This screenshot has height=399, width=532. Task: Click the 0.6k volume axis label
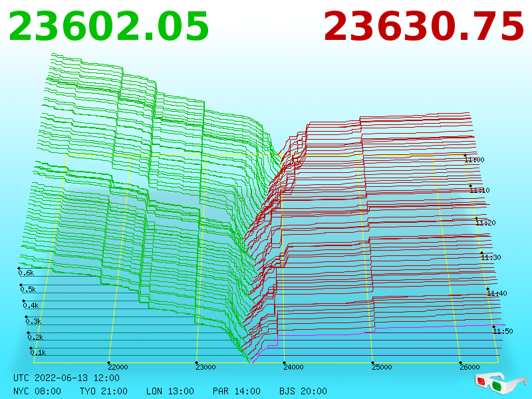point(27,273)
